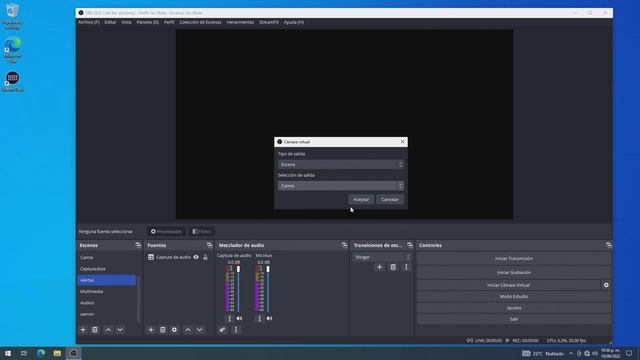Open the Selección de salida dropdown

(341, 186)
